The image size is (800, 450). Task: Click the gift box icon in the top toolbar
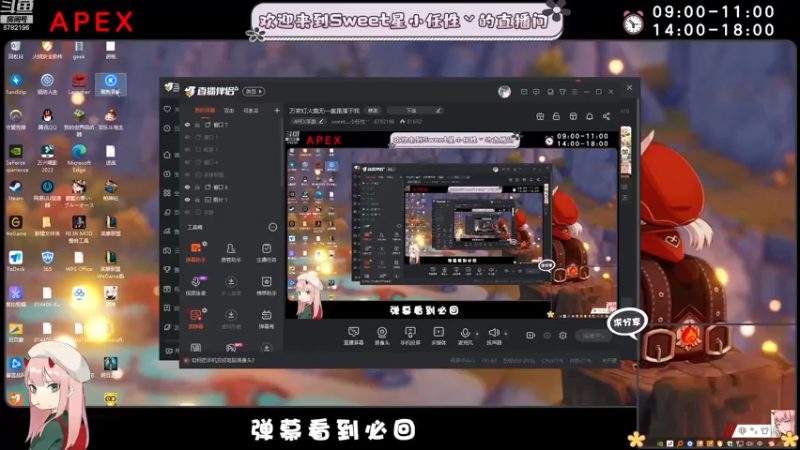540,116
